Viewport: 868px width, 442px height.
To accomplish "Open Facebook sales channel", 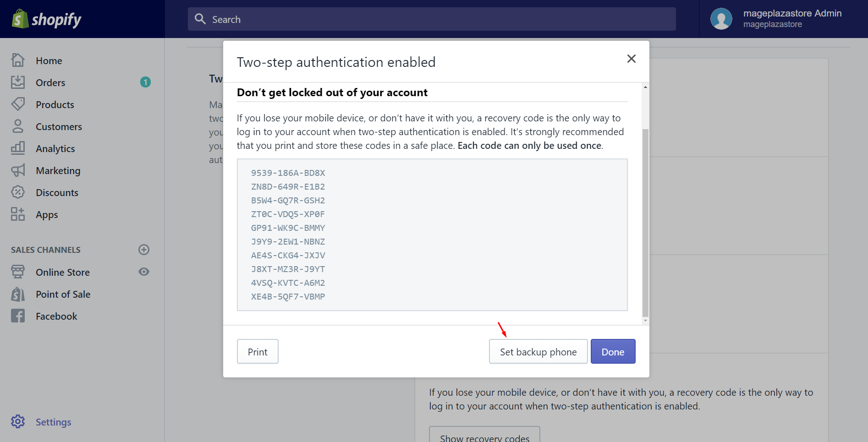I will [56, 316].
